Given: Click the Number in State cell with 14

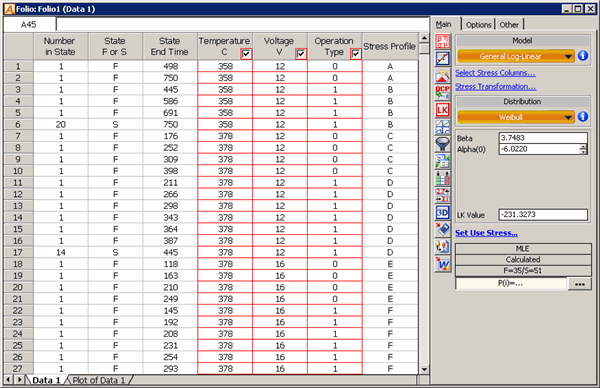Looking at the screenshot, I should pos(61,253).
